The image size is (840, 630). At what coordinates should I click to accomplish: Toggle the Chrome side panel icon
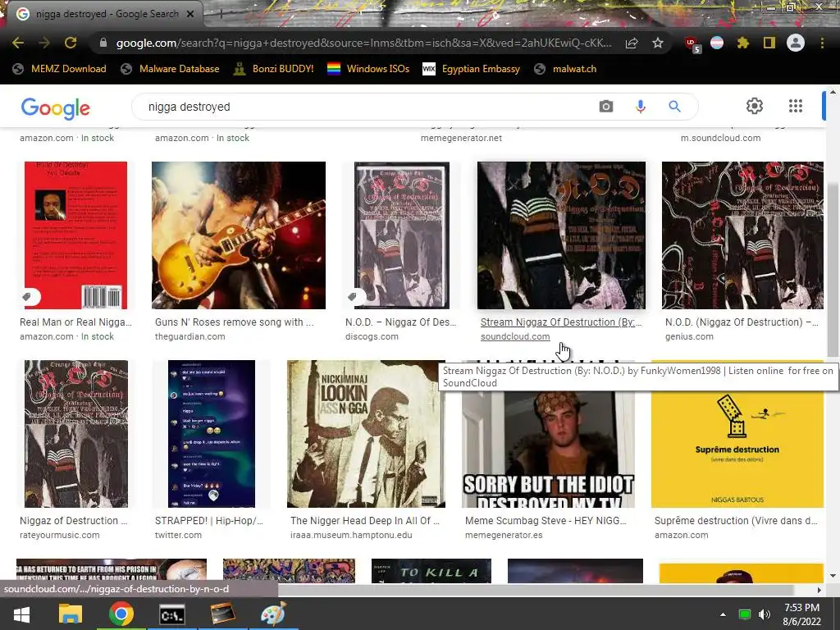click(x=769, y=43)
